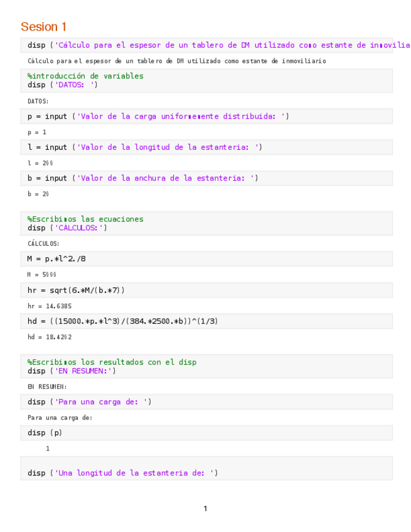
Task: Click the disp ('Para una carga de: ') cell
Action: (89, 402)
